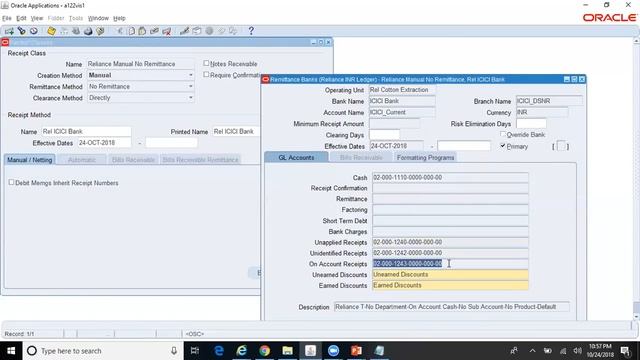Click the Find flashlight toolbar icon
The image size is (640, 360).
(22, 31)
